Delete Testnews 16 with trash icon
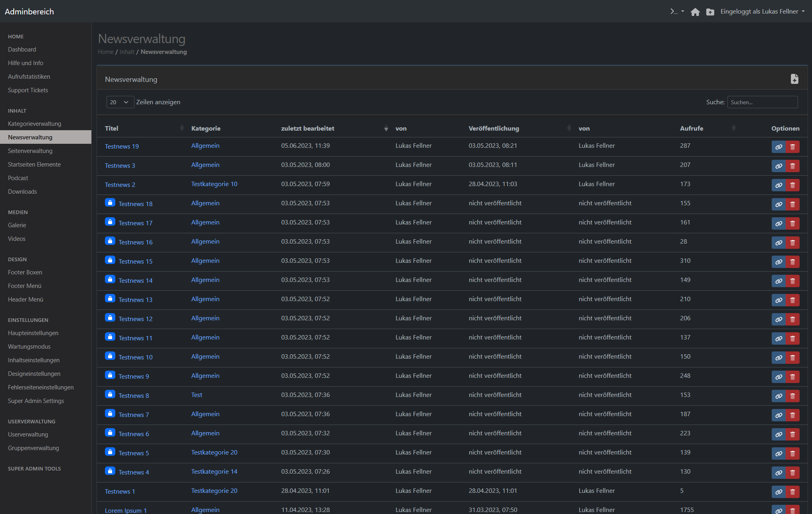The image size is (812, 514). [x=792, y=243]
